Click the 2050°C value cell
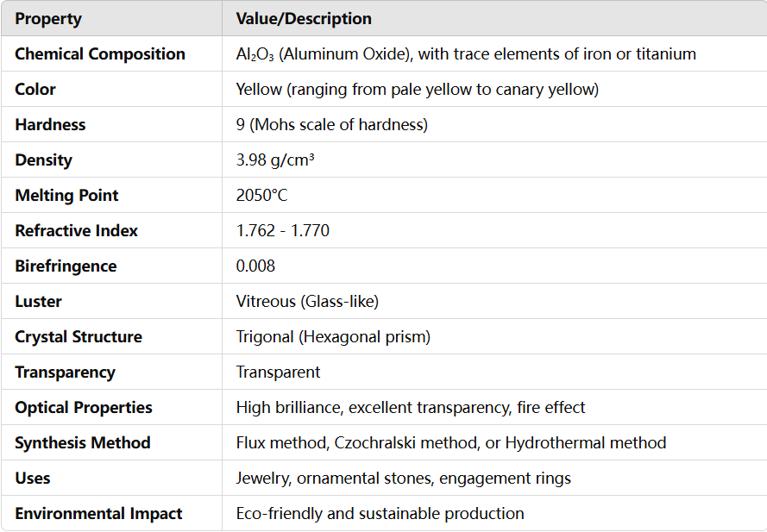The width and height of the screenshot is (767, 532). pyautogui.click(x=261, y=195)
